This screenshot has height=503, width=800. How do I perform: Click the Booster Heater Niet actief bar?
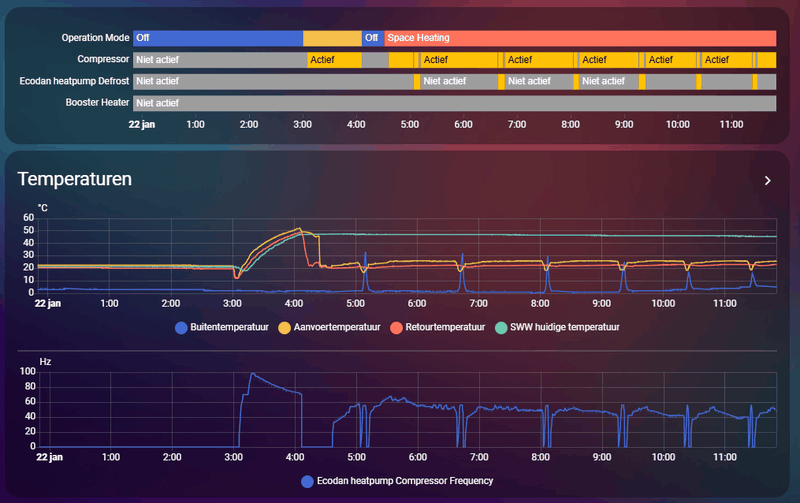pyautogui.click(x=455, y=103)
